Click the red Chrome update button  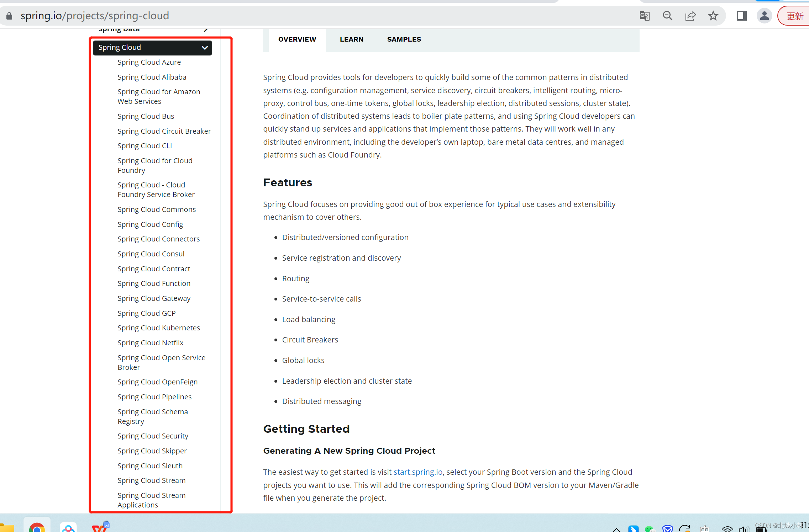(x=794, y=16)
